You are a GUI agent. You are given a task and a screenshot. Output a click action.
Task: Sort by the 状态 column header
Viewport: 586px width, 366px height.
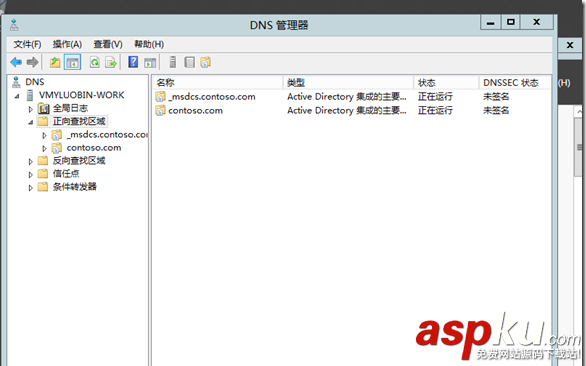446,83
